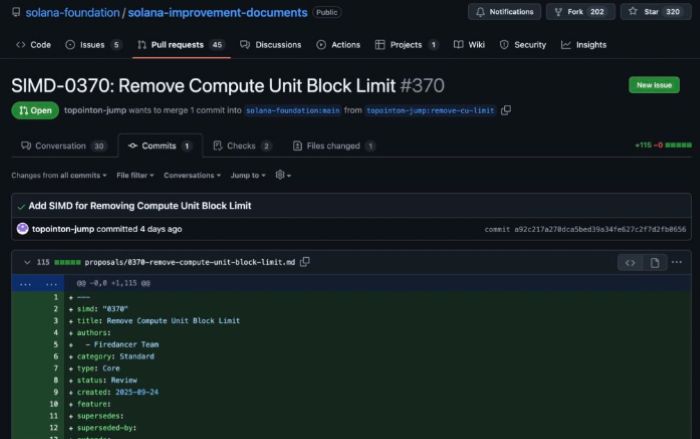Click diff line 9 created: 2025-09-24
The width and height of the screenshot is (700, 439).
(117, 392)
